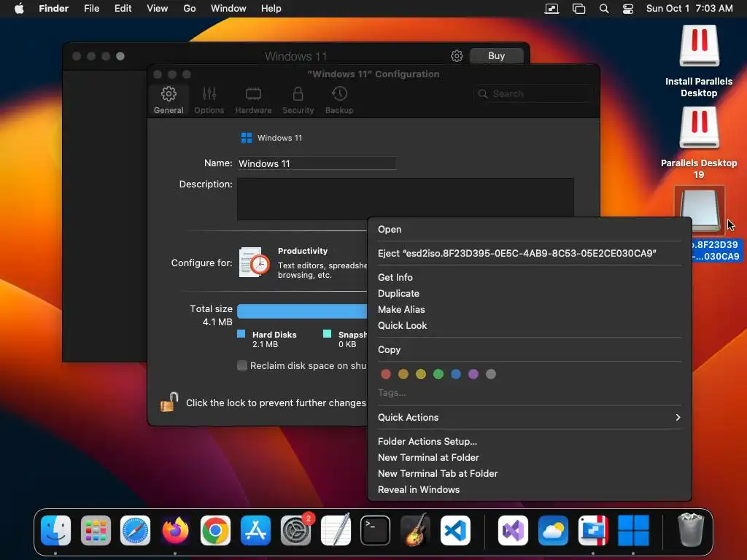Click the lock icon to prevent changes
This screenshot has width=747, height=560.
(x=169, y=402)
